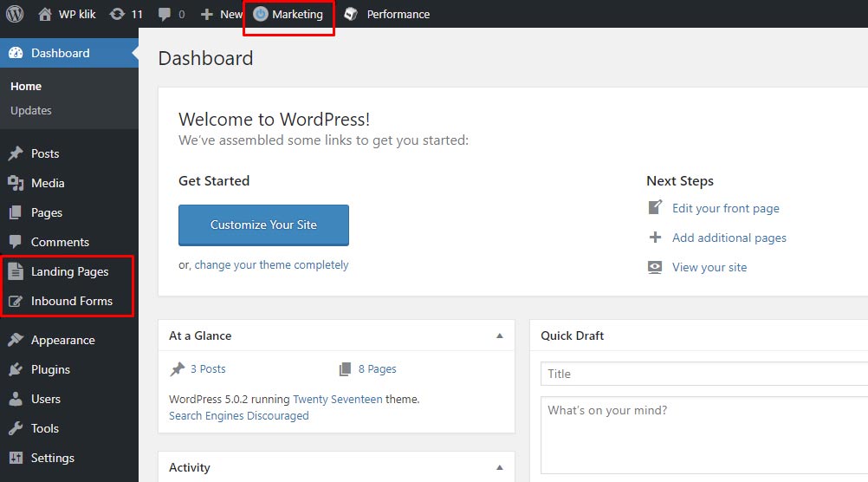Collapse the Activity panel
Image resolution: width=868 pixels, height=482 pixels.
tap(499, 467)
